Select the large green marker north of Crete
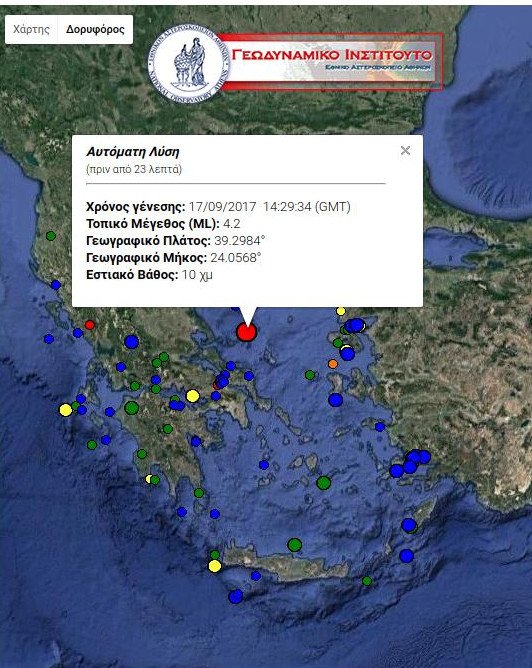The image size is (532, 668). (294, 544)
